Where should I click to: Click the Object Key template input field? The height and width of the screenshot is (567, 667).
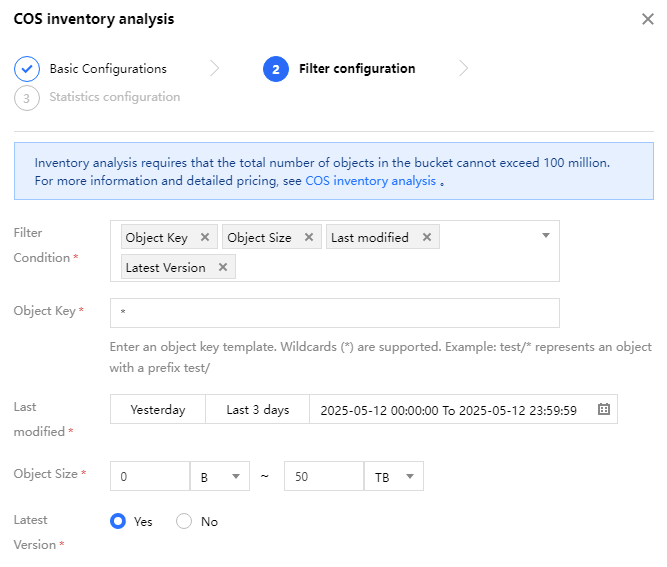[x=334, y=313]
